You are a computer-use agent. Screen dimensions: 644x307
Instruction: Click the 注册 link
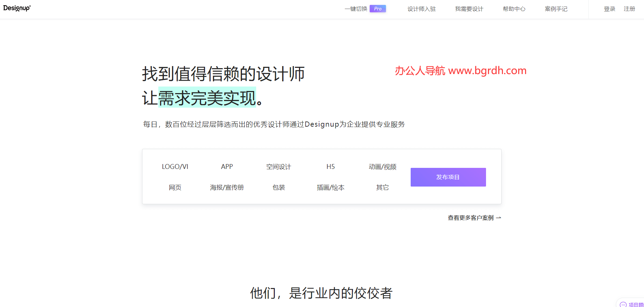(629, 9)
